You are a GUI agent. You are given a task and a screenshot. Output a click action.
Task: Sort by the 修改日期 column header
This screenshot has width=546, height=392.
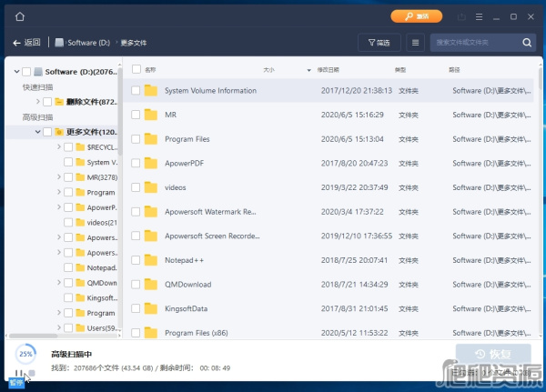tap(328, 69)
